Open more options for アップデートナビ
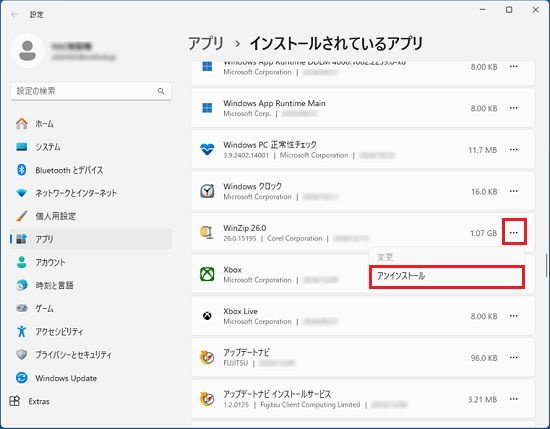Viewport: 550px width, 429px height. tap(514, 357)
